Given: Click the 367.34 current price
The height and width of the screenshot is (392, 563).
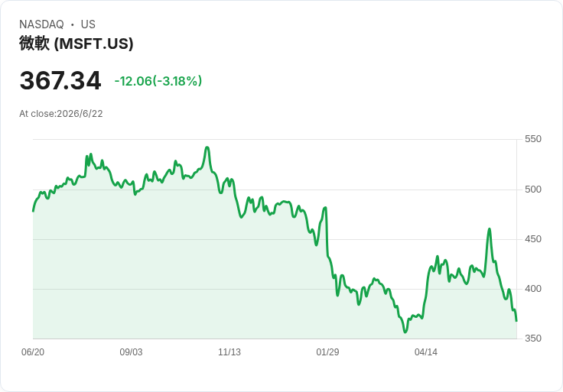Looking at the screenshot, I should (60, 80).
